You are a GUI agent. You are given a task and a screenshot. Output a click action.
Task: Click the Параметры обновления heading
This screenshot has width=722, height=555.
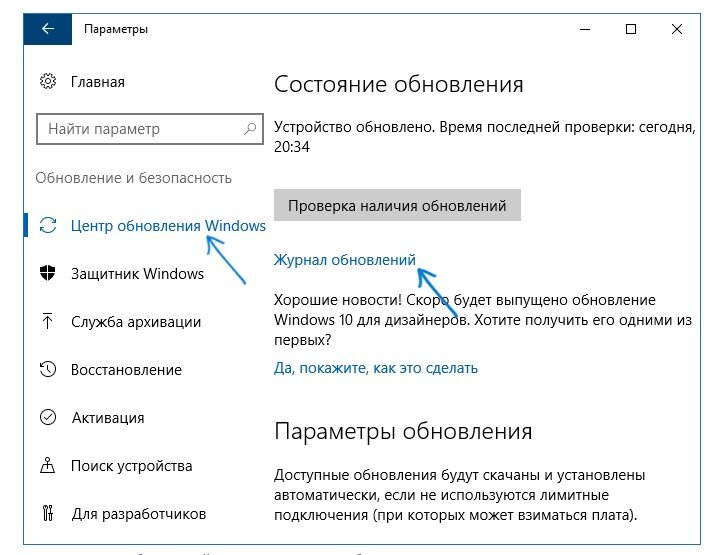[x=403, y=432]
